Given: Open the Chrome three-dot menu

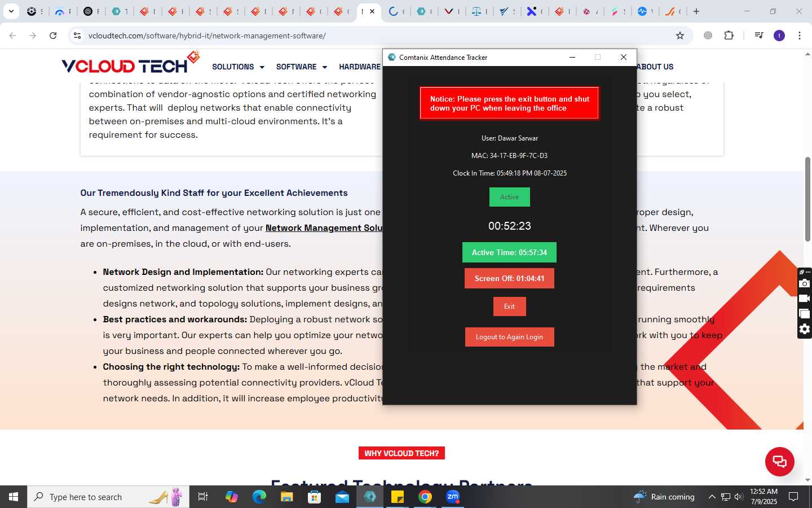Looking at the screenshot, I should click(800, 36).
